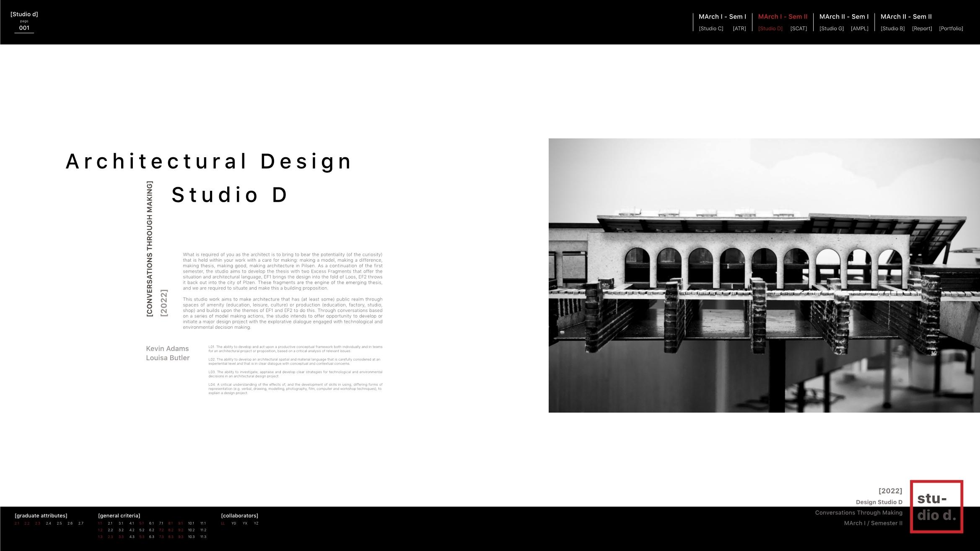
Task: Select graduate attribute 2.4
Action: [x=49, y=523]
